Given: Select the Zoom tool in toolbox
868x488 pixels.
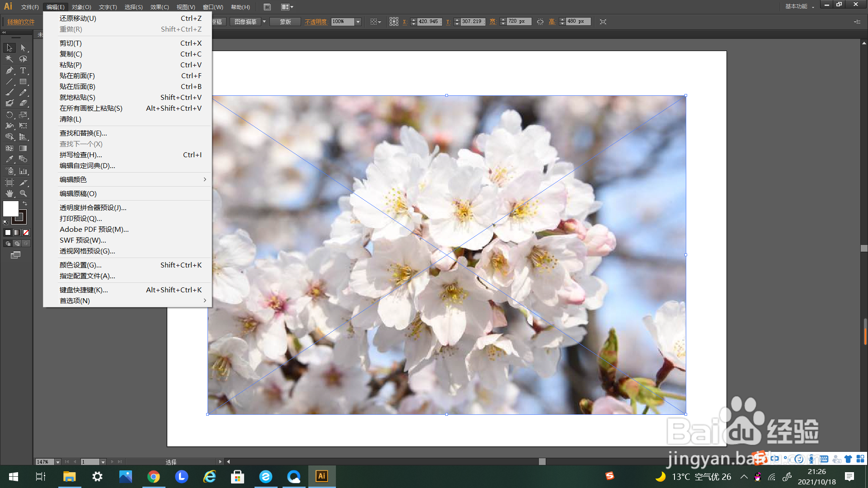Looking at the screenshot, I should (23, 193).
